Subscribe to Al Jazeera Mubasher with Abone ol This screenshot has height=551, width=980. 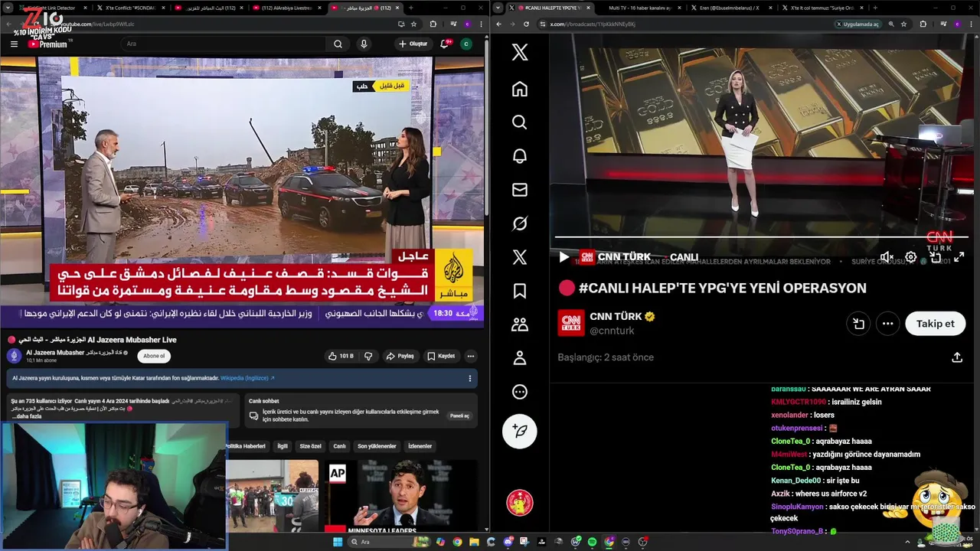pos(154,356)
